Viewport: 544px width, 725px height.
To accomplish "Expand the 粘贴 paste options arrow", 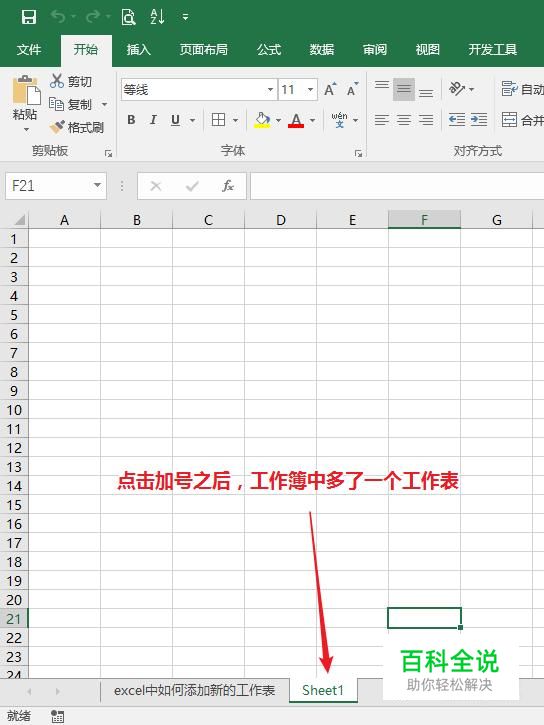I will 26,129.
